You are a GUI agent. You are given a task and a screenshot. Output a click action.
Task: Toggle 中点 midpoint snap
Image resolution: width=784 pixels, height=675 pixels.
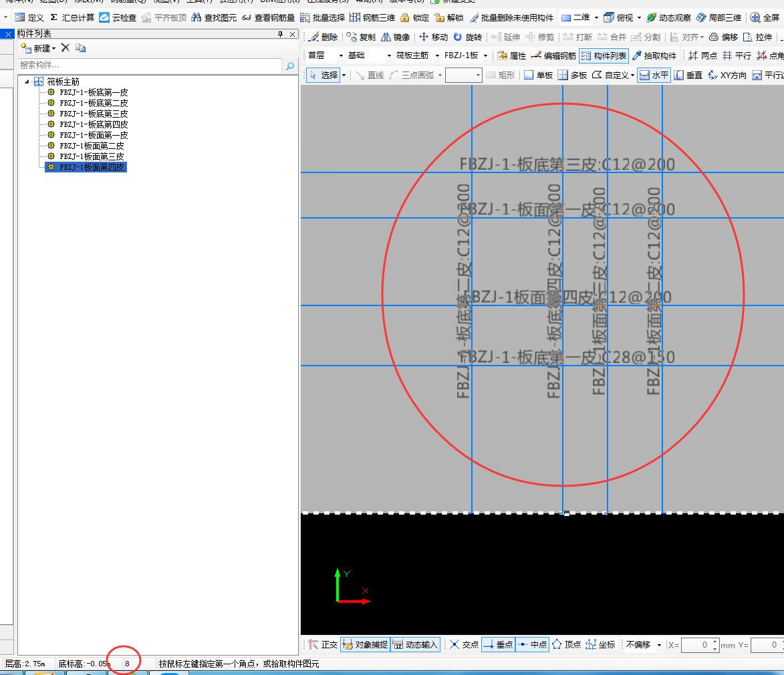(533, 644)
